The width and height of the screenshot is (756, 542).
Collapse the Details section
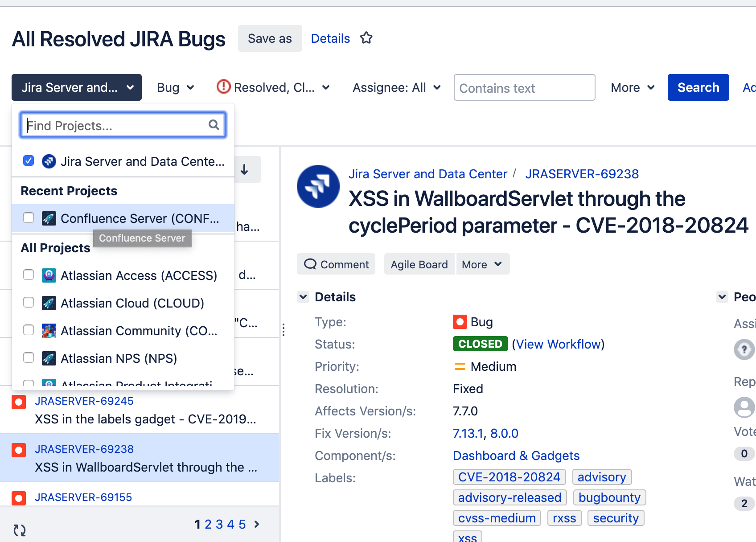(x=303, y=297)
